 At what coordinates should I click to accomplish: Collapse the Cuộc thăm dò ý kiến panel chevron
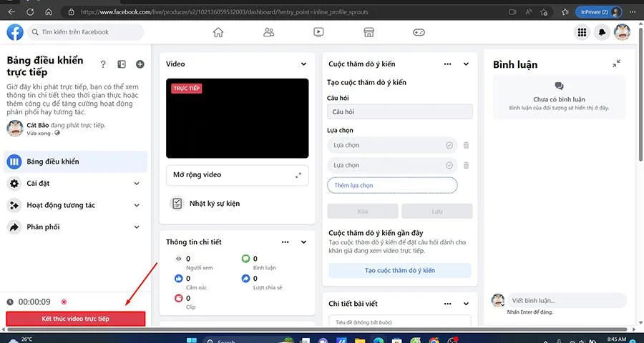pos(466,64)
